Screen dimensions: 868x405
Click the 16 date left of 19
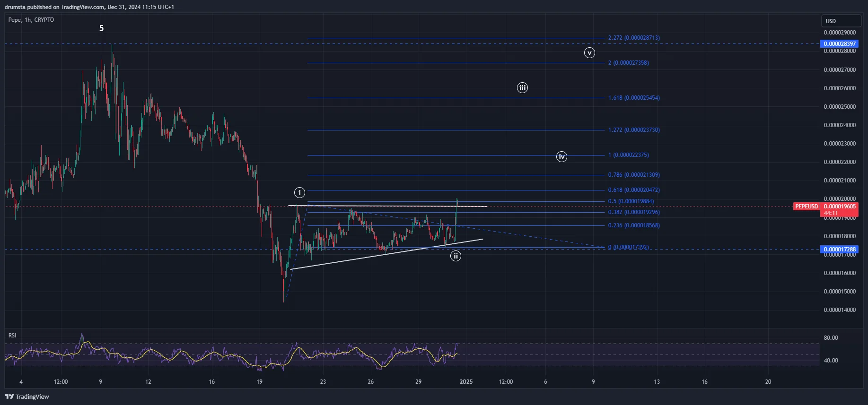coord(211,382)
